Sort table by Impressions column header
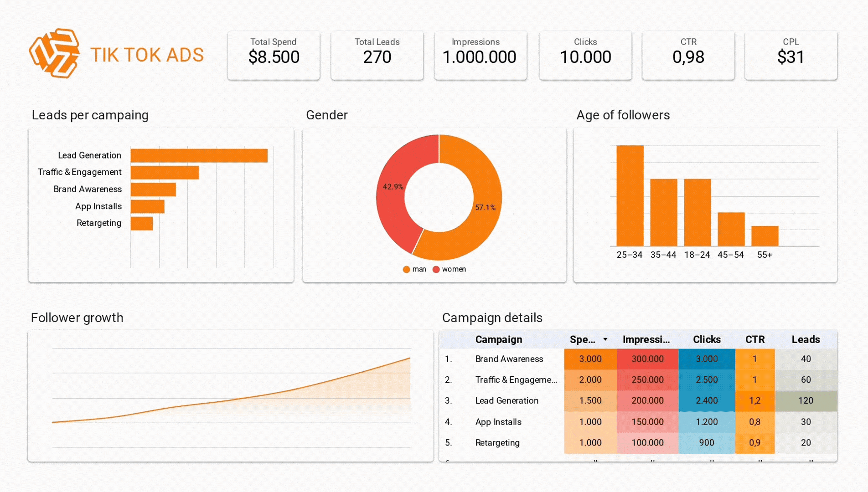868x492 pixels. coord(646,339)
